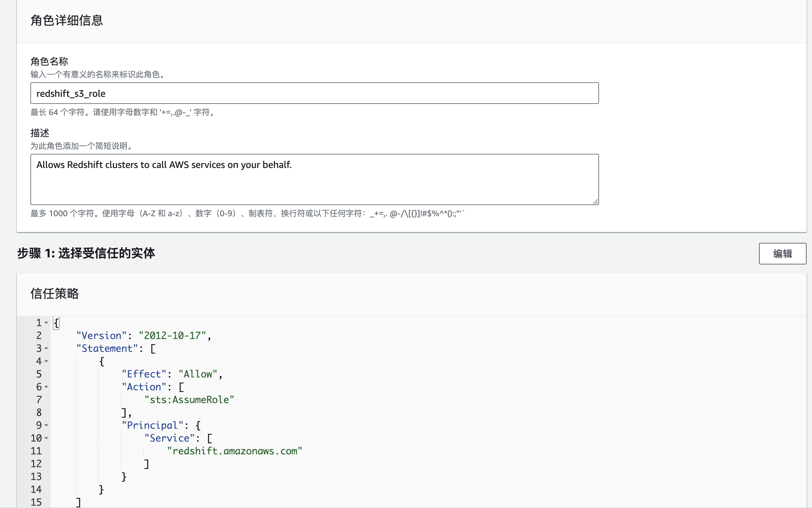812x508 pixels.
Task: Click the 步骤 1: 选择受信任的实体 heading
Action: [86, 253]
